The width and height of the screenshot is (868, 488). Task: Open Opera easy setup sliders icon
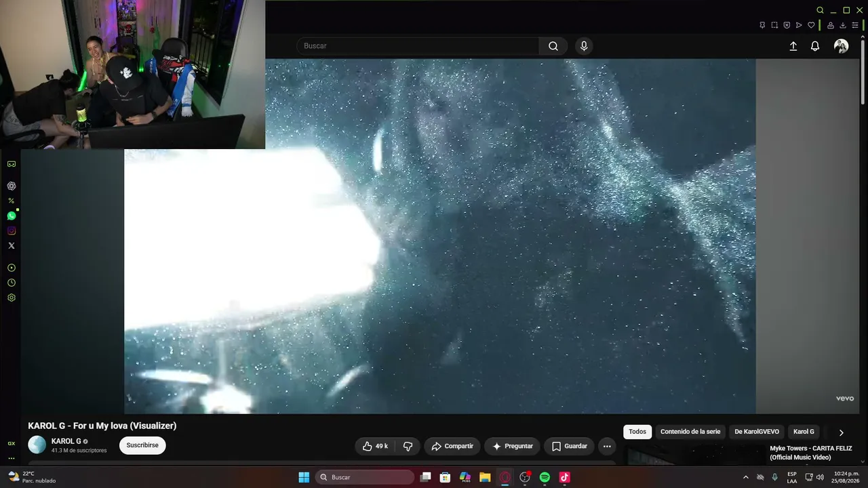click(855, 25)
